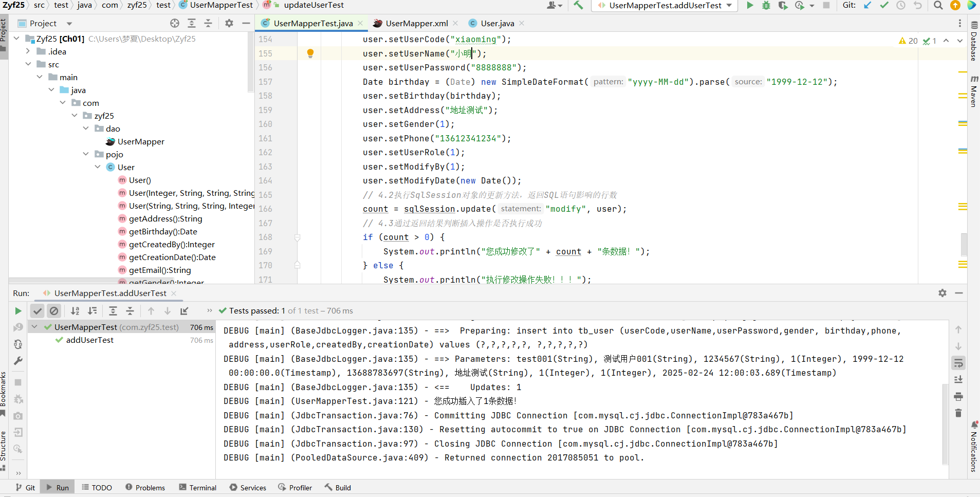The height and width of the screenshot is (497, 980).
Task: Build the project with the hammer icon
Action: click(578, 5)
